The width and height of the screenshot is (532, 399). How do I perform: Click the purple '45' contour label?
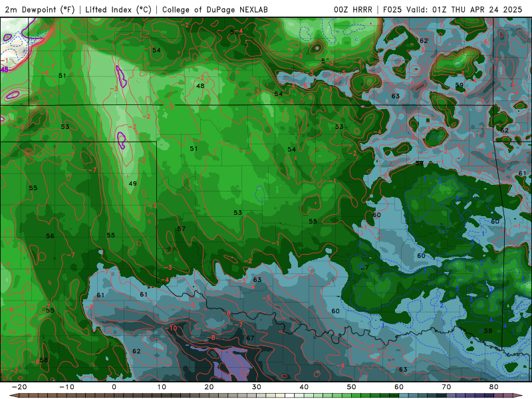pos(4,70)
